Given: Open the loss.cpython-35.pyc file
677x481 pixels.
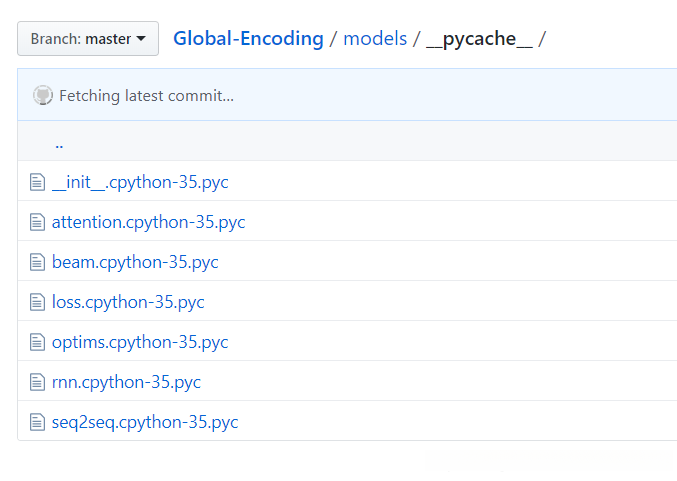Looking at the screenshot, I should tap(128, 302).
